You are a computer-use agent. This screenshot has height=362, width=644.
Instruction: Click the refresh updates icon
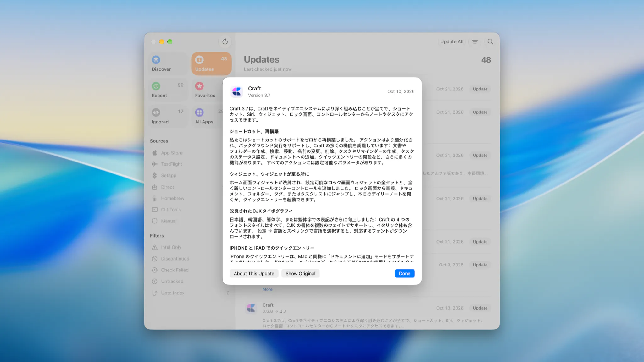[225, 41]
